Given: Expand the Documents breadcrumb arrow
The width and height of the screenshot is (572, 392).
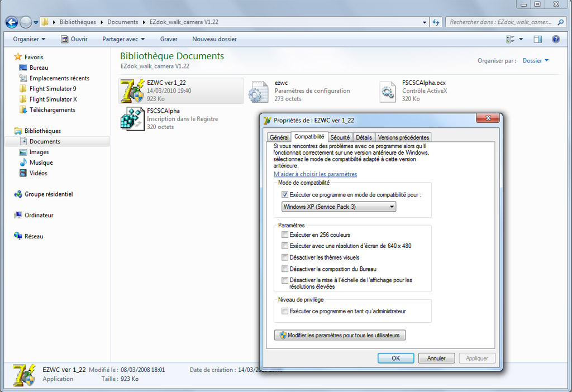Looking at the screenshot, I should click(144, 22).
